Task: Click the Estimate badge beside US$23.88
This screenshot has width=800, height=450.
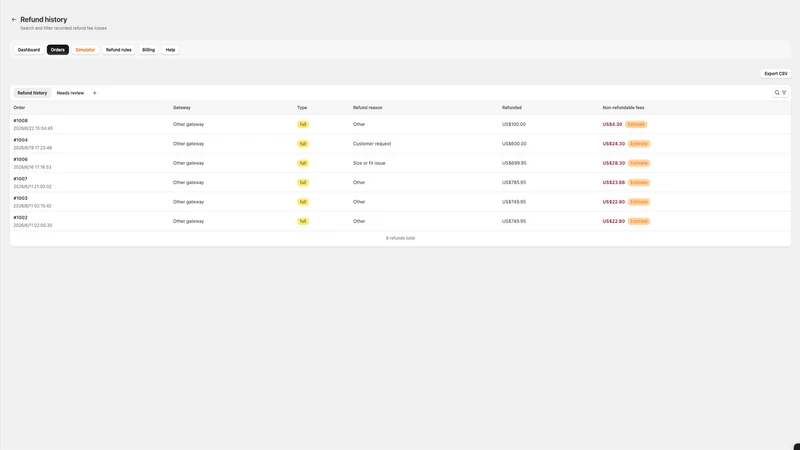Action: coord(639,183)
